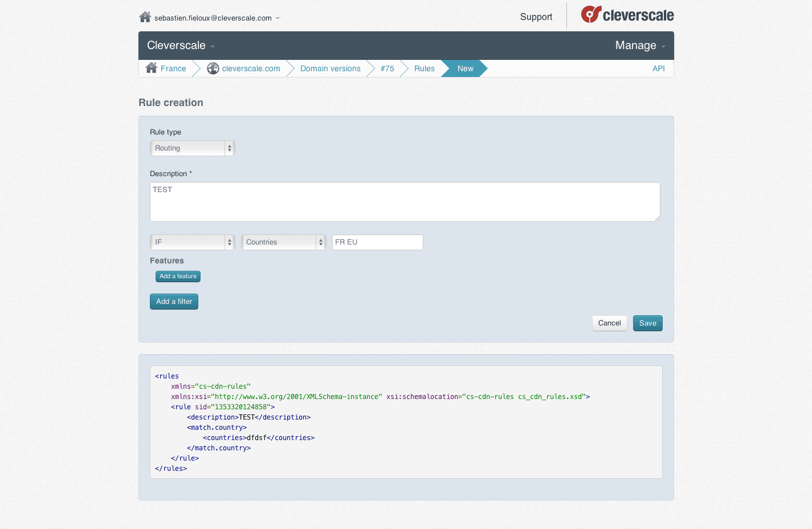Click the description TEST XML line

click(249, 417)
